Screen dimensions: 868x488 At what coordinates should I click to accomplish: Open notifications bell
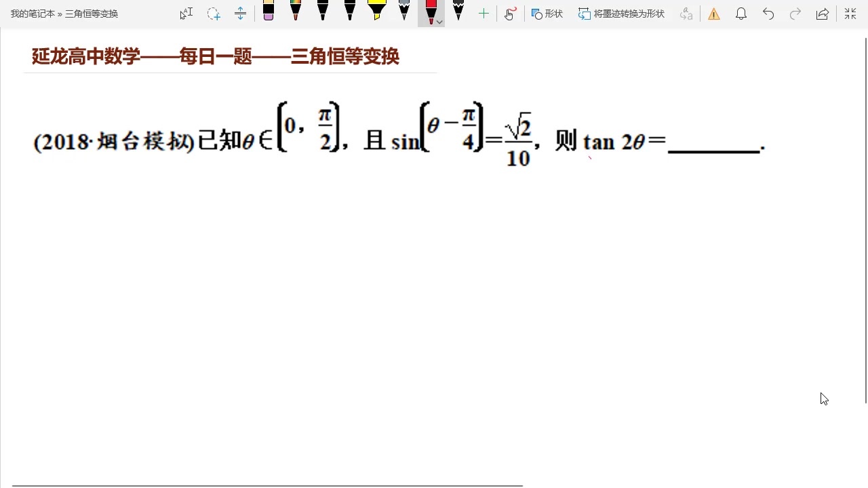click(741, 14)
